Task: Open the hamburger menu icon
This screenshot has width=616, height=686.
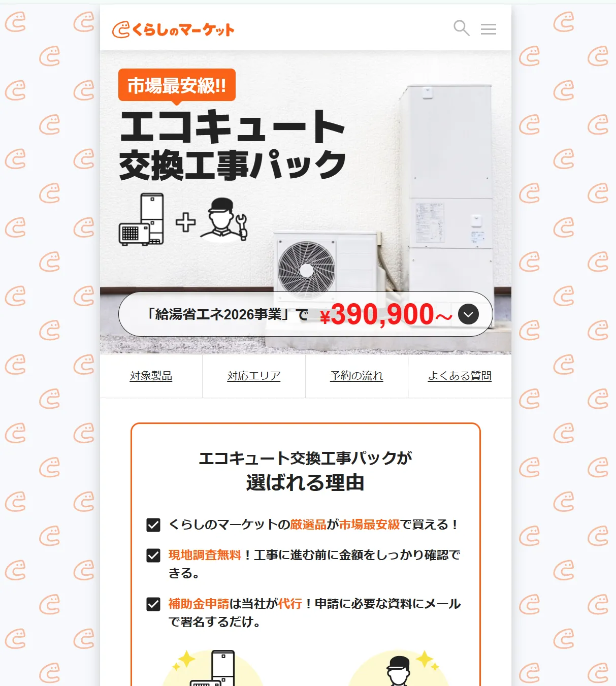Action: click(489, 29)
